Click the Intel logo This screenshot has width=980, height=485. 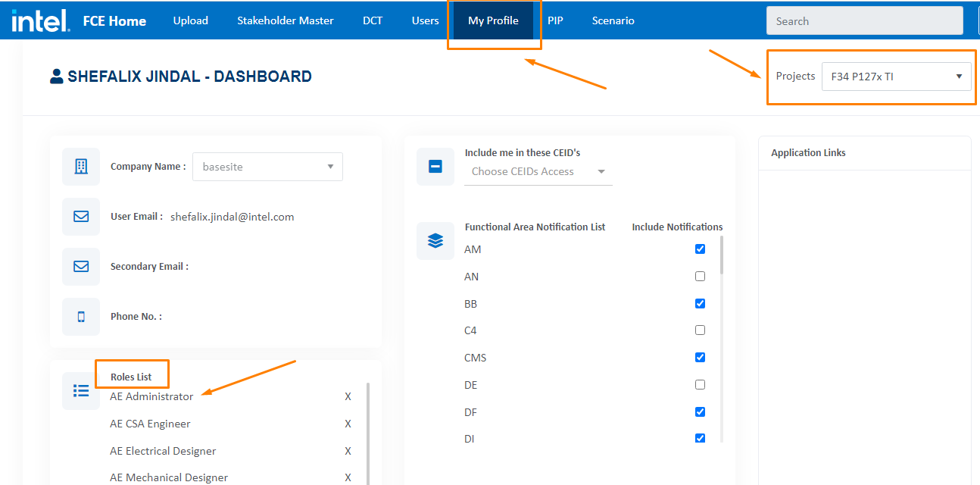click(40, 20)
